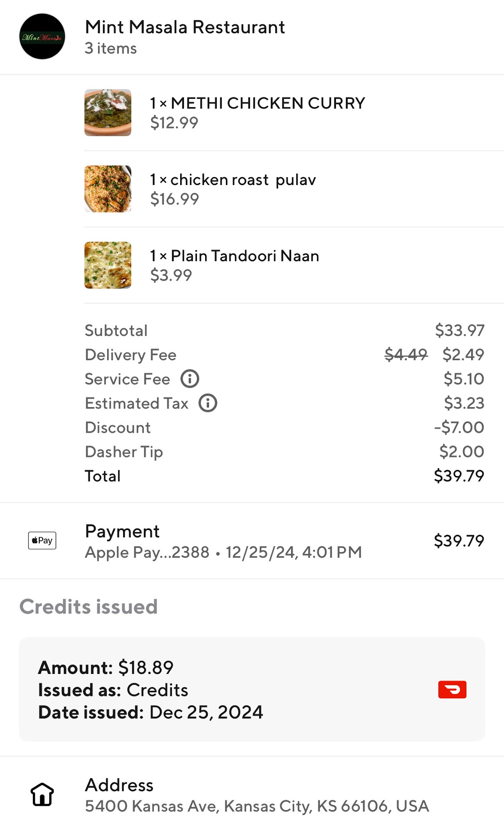The height and width of the screenshot is (830, 504).
Task: Tap the home address icon
Action: [x=42, y=795]
